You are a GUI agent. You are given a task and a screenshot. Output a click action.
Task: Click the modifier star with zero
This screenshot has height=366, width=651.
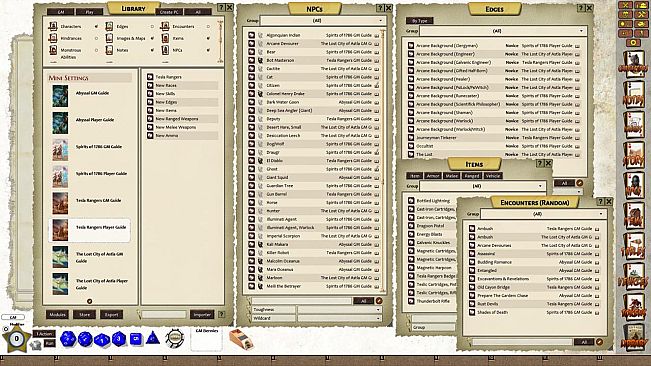tap(17, 339)
